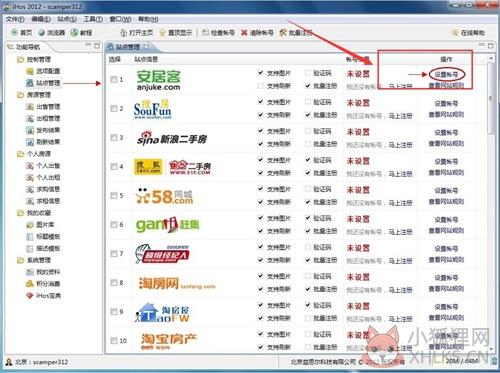This screenshot has width=500, height=373.
Task: Click the SouFun site logo
Action: click(152, 109)
